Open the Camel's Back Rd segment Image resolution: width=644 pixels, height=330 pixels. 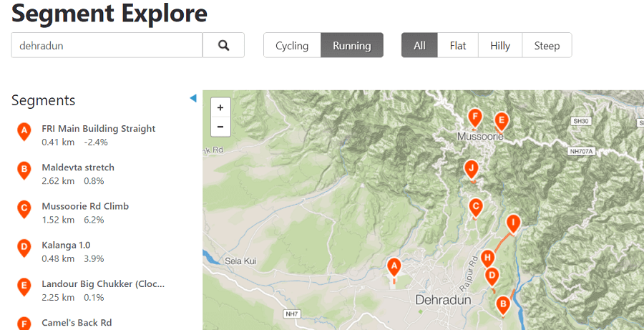pos(77,323)
